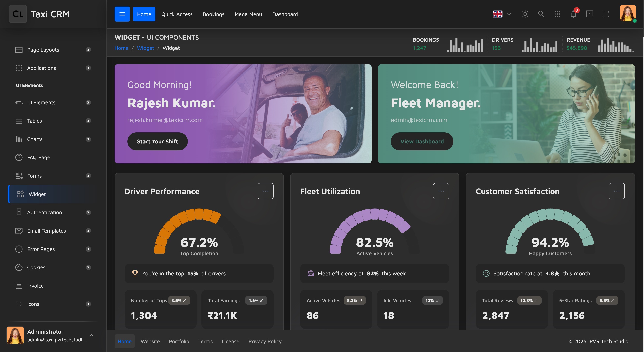Click the Revenue sparkline chart

pyautogui.click(x=616, y=45)
